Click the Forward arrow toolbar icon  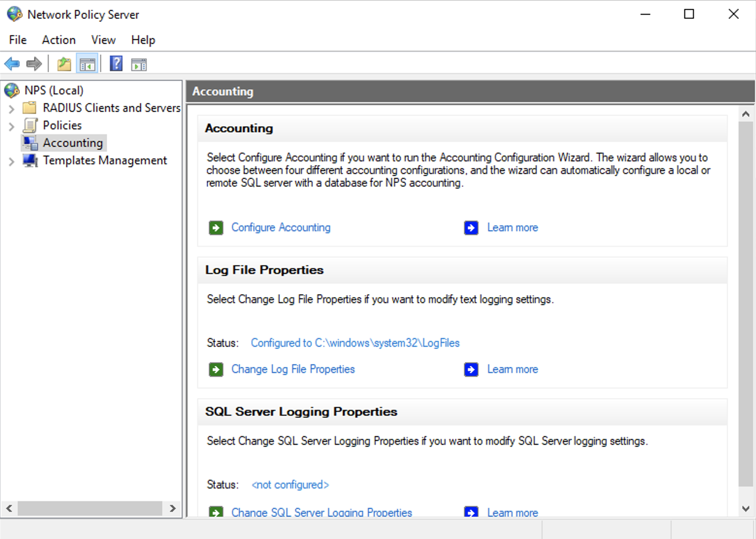34,64
